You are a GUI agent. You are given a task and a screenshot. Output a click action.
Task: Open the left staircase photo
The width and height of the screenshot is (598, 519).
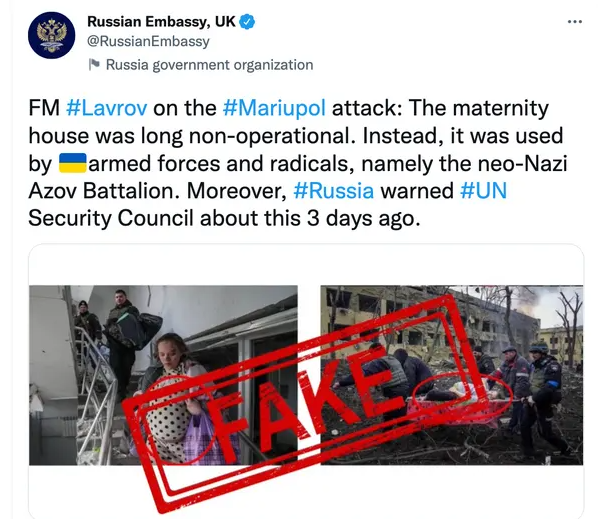163,375
